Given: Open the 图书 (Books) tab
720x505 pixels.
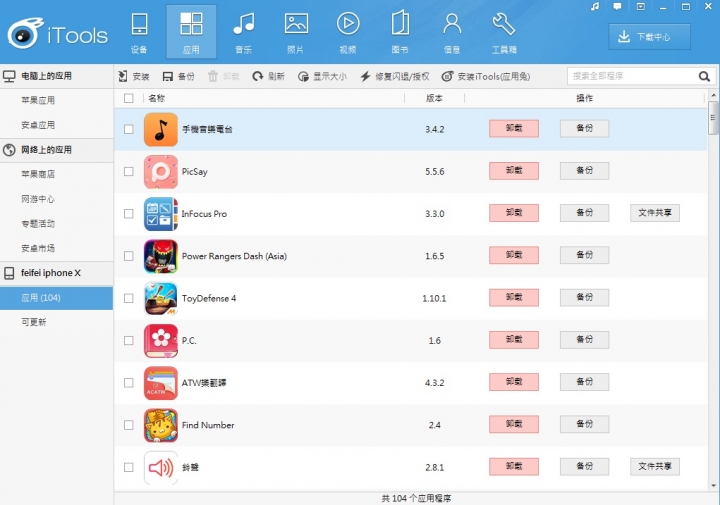Looking at the screenshot, I should pos(400,33).
